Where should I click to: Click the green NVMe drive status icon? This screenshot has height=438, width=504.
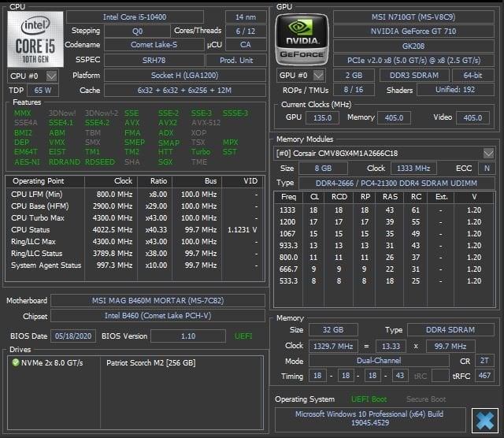coord(15,362)
